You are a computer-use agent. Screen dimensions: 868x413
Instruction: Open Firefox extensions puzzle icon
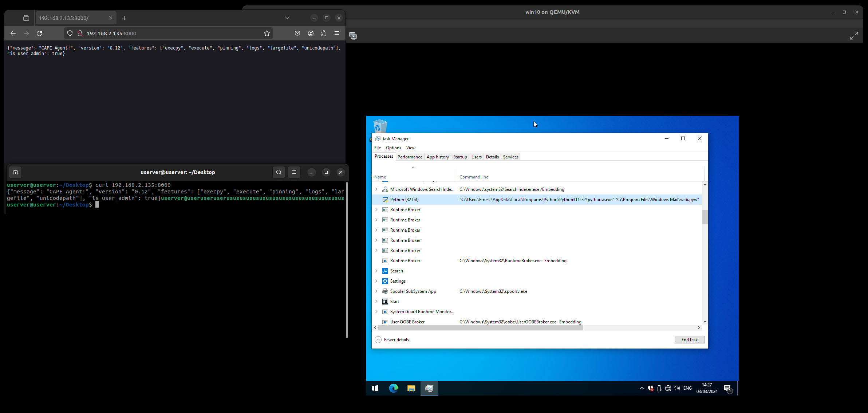point(324,33)
